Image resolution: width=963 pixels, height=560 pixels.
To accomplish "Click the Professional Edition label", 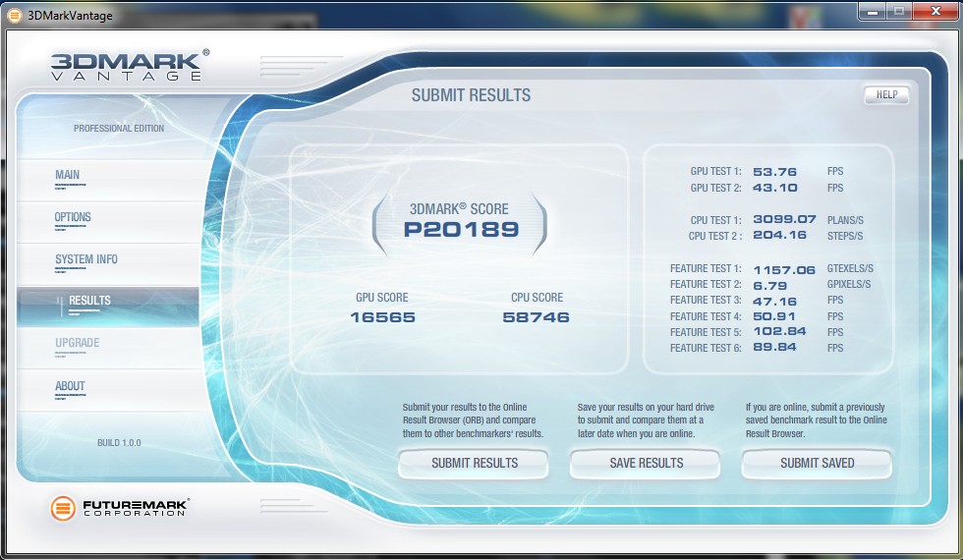I will [119, 129].
